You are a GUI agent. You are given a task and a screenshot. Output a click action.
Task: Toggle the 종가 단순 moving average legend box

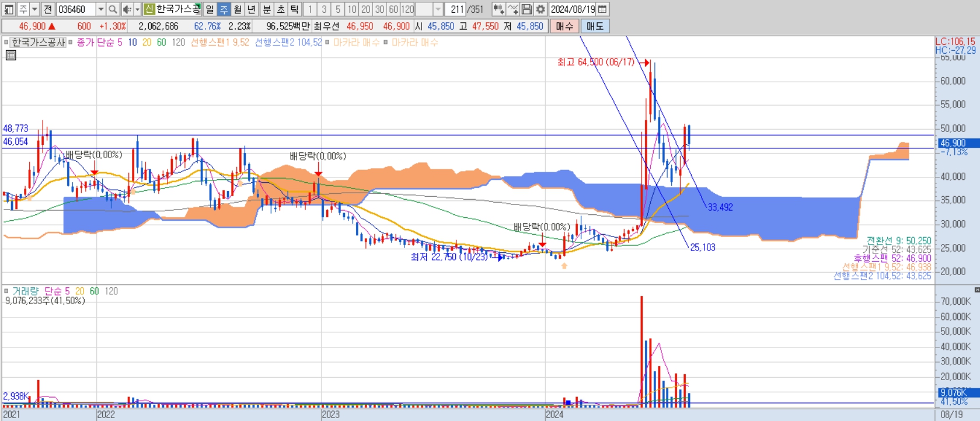(x=71, y=42)
